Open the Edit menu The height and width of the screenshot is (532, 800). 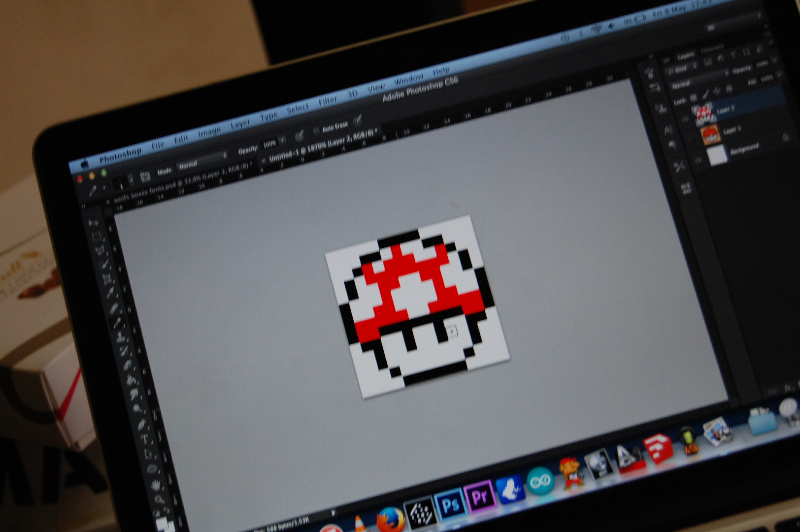coord(181,139)
